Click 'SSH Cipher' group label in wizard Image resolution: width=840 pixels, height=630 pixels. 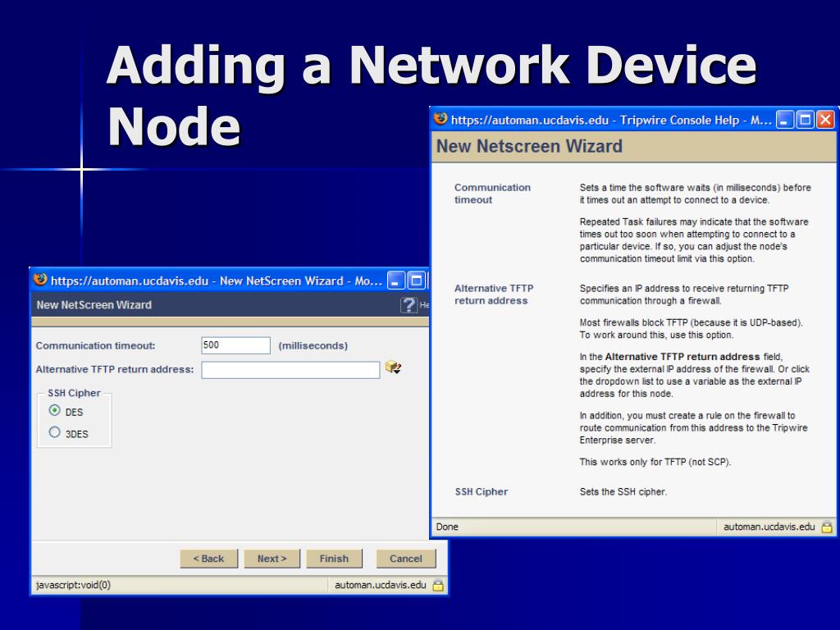[74, 393]
